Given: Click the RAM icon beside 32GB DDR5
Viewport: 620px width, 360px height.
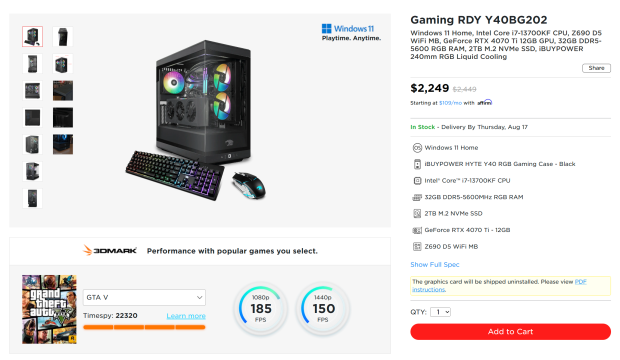Looking at the screenshot, I should tap(417, 197).
